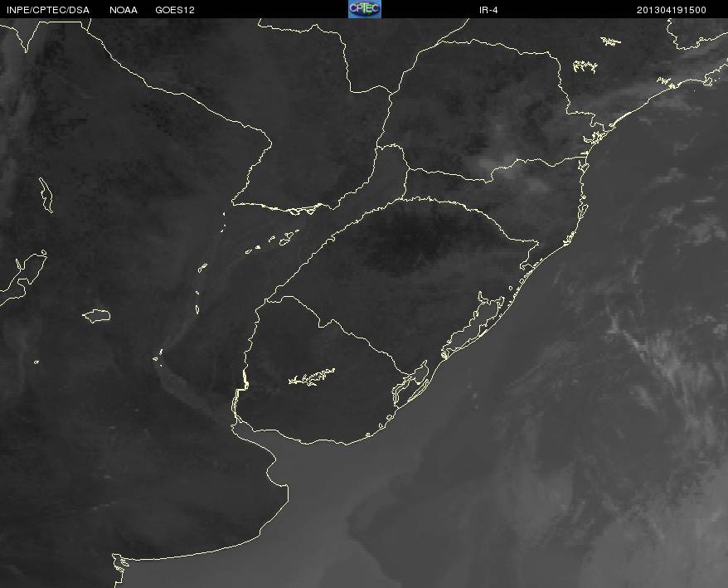Click the INPE/CPTEC/DSA header label
This screenshot has width=728, height=588.
click(x=48, y=10)
